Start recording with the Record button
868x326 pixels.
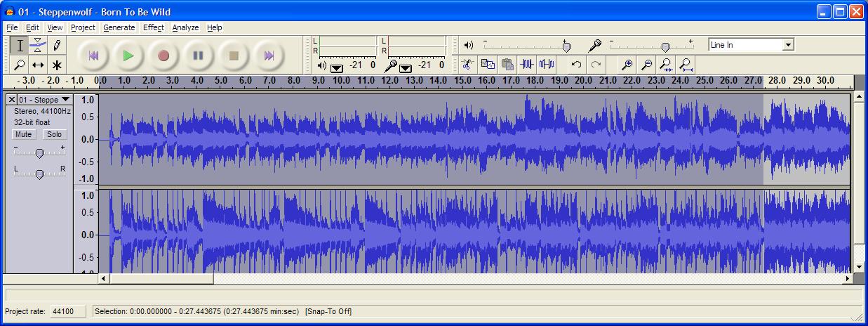pyautogui.click(x=163, y=56)
